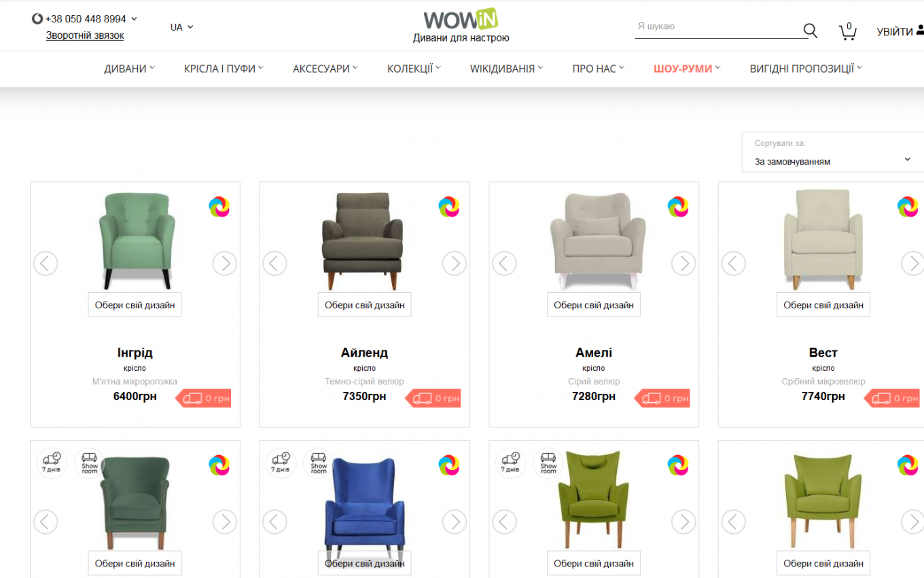Viewport: 924px width, 578px height.
Task: Click the blue armchair thumbnail image
Action: (364, 503)
